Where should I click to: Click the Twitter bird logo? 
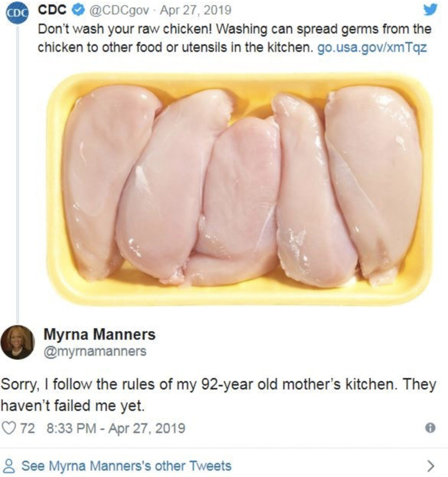[430, 10]
